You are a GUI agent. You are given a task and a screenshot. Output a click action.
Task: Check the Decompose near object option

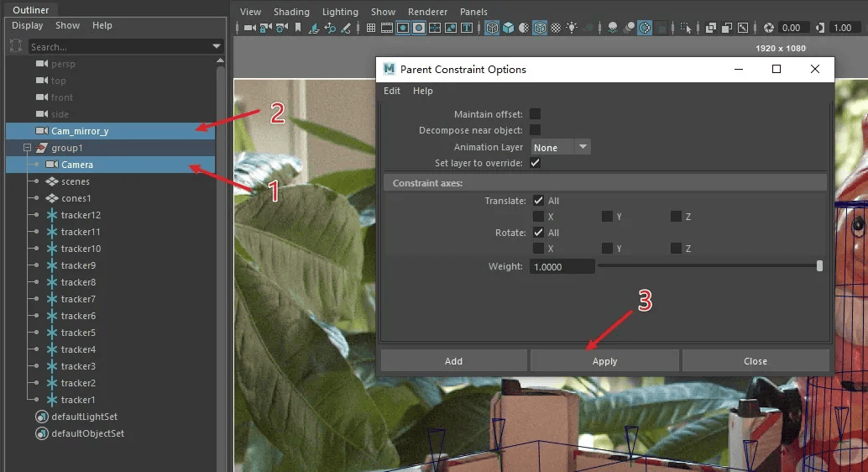(536, 130)
